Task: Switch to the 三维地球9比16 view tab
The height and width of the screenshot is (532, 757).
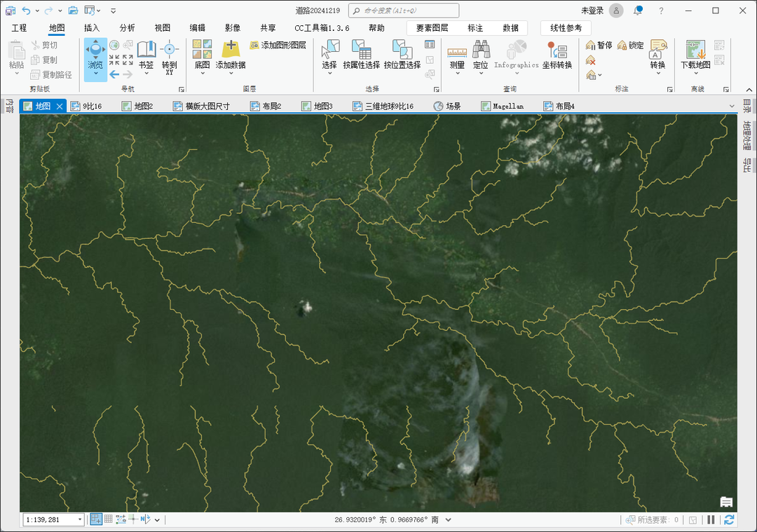Action: [x=383, y=107]
